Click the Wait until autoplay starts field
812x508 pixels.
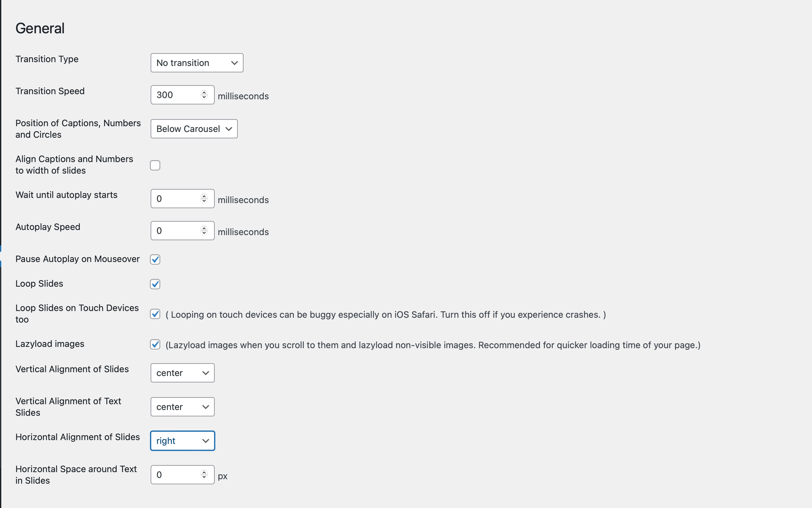[177, 199]
